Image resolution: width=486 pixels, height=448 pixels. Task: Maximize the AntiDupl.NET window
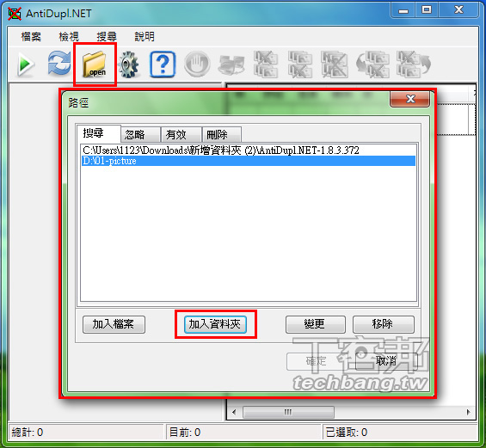click(x=427, y=10)
